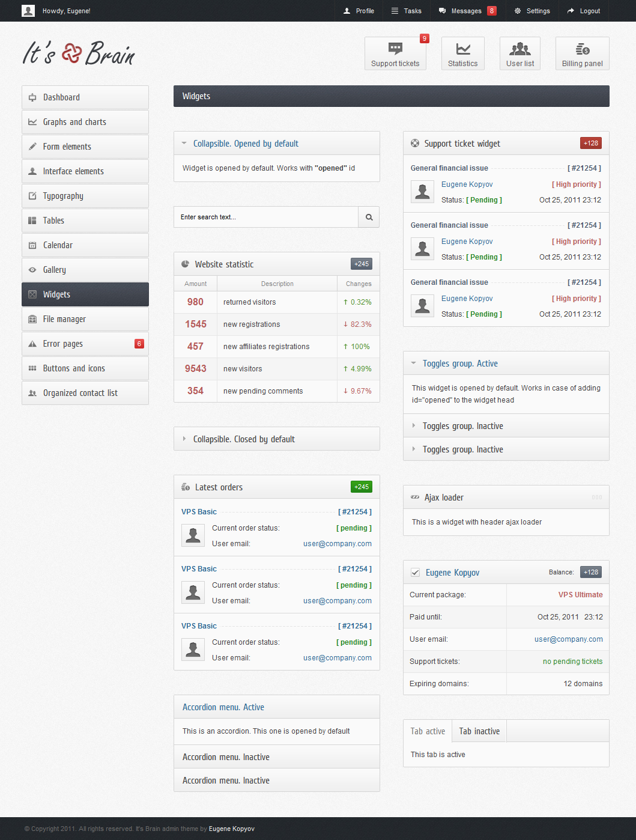Click the user avatar beside Howdy, Eugene!
Screen dimensions: 636x840
[x=28, y=11]
